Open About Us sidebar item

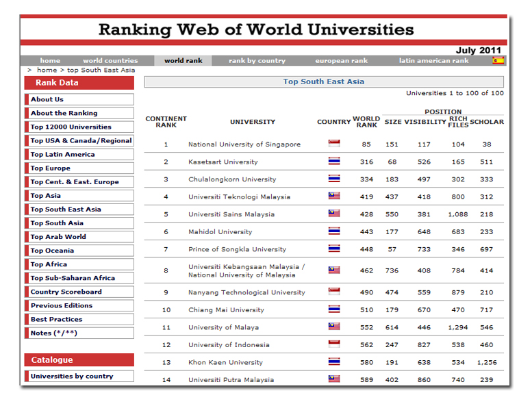click(x=79, y=99)
